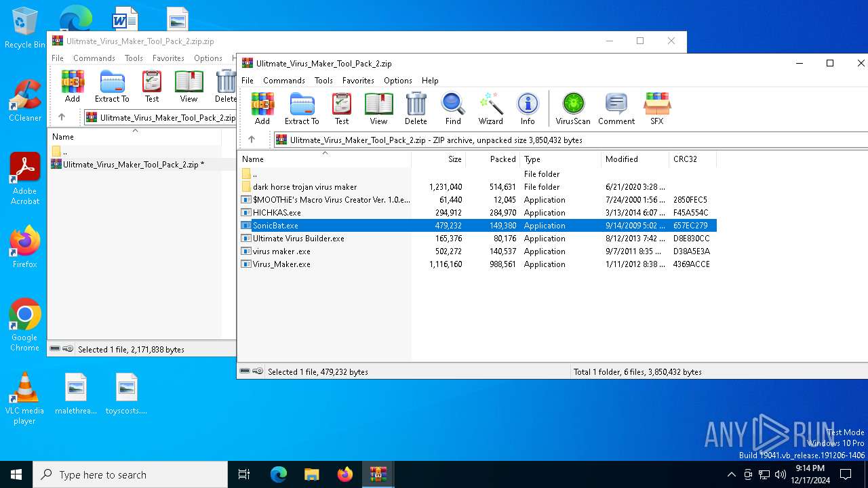Select $MOOTHiE's Macro Virus Creator file
This screenshot has height=488, width=868.
click(477, 199)
